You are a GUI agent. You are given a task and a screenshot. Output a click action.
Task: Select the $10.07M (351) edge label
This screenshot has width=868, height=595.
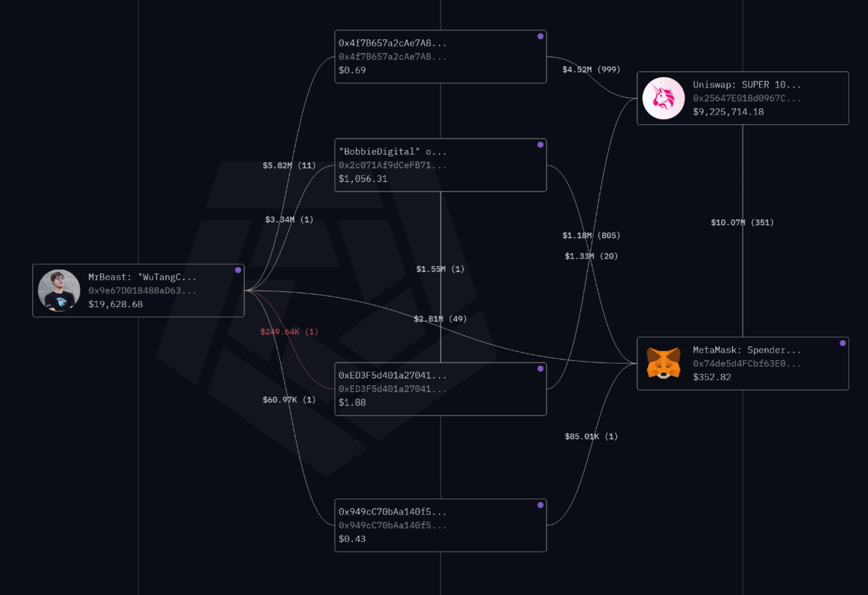[x=742, y=222]
